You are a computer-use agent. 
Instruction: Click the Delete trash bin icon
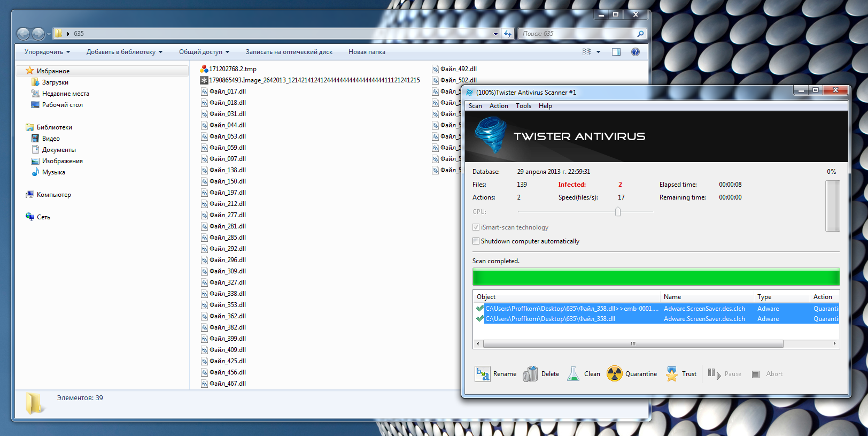click(530, 374)
